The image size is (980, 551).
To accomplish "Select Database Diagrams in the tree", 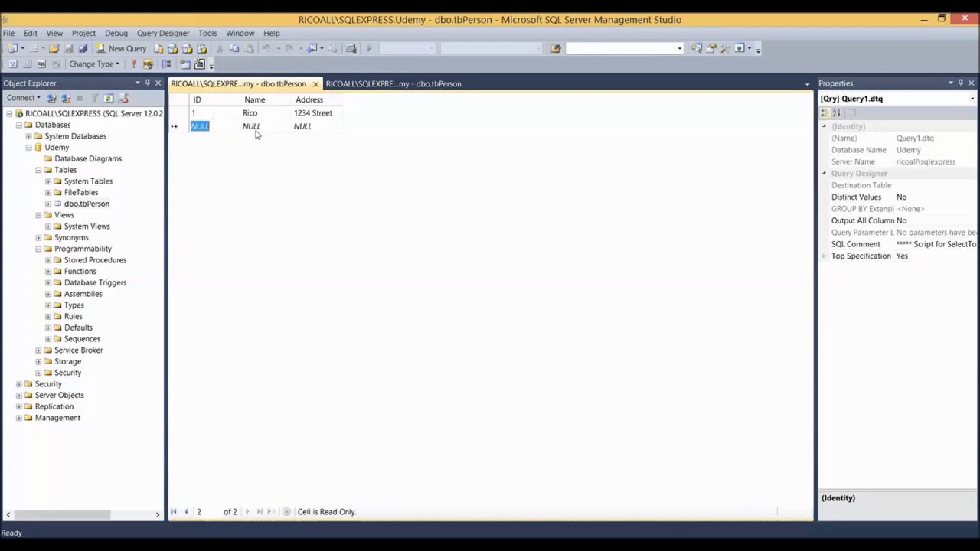I will pyautogui.click(x=88, y=158).
